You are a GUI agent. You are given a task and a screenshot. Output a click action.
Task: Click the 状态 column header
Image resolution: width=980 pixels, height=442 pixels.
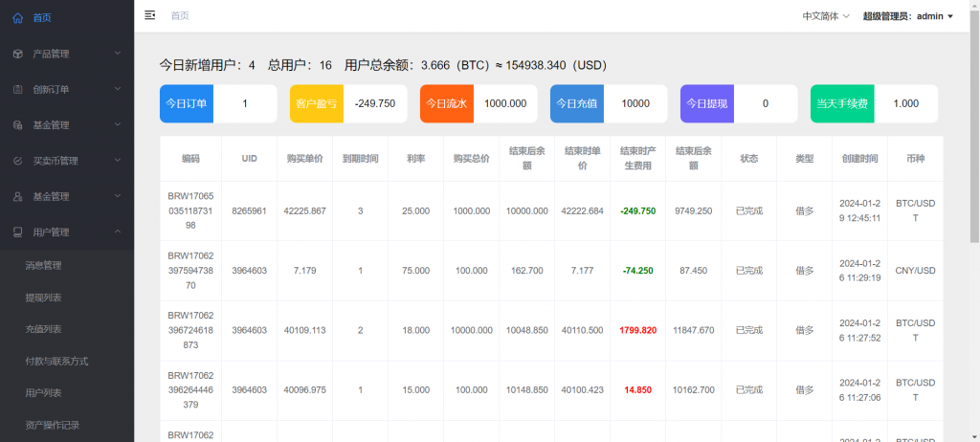coord(748,159)
